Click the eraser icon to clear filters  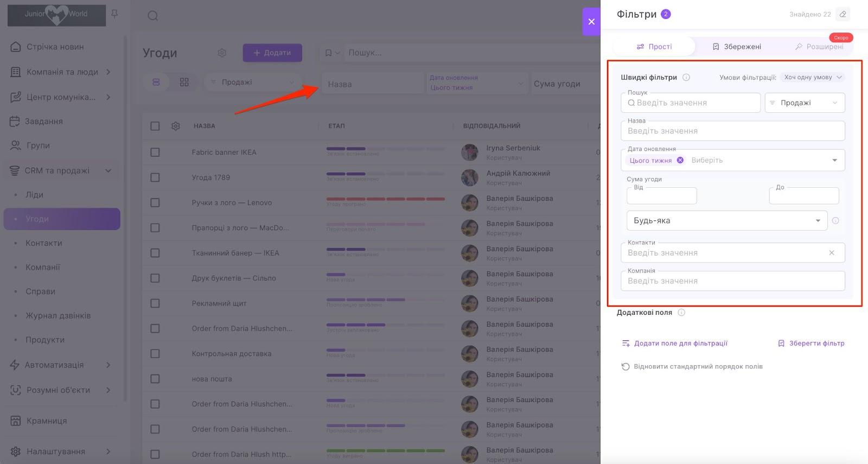[x=843, y=14]
